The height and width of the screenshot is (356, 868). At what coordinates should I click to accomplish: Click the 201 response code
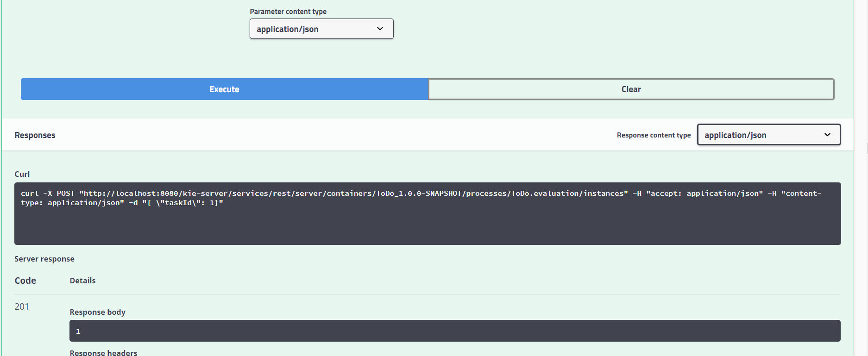click(x=22, y=306)
